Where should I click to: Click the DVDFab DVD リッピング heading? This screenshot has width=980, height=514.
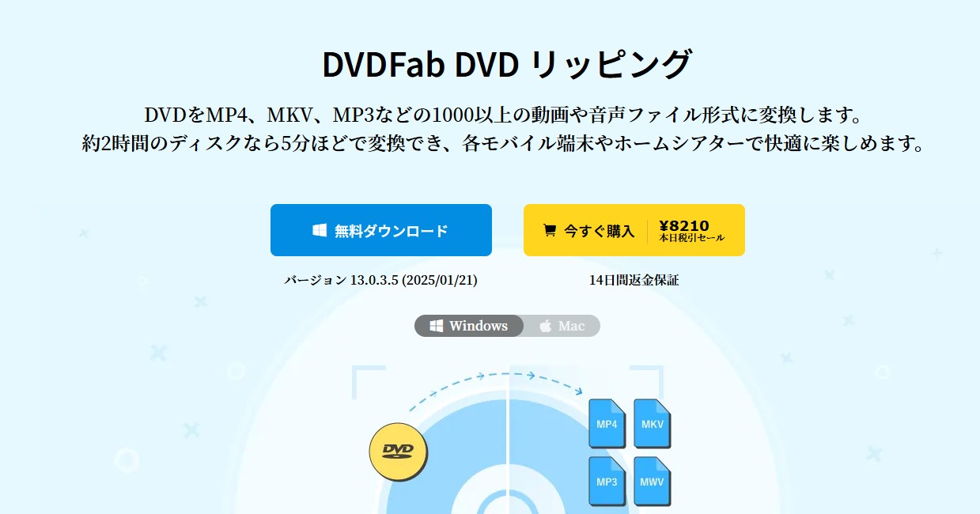[507, 64]
